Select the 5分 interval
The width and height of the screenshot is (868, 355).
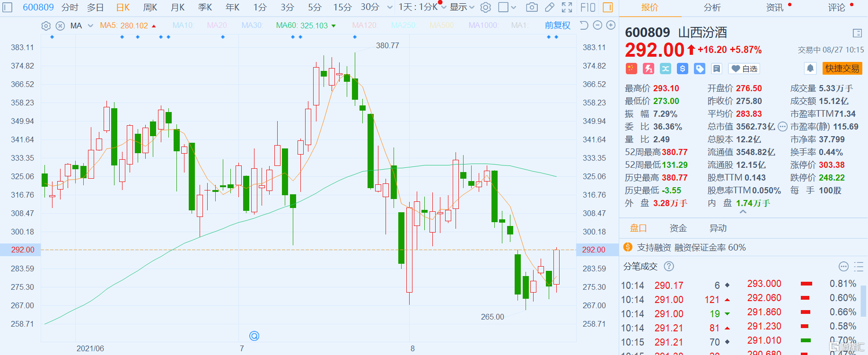pos(315,7)
